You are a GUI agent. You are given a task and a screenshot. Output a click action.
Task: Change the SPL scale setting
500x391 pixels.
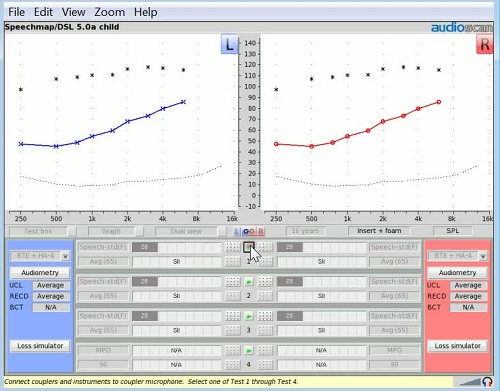(x=453, y=231)
